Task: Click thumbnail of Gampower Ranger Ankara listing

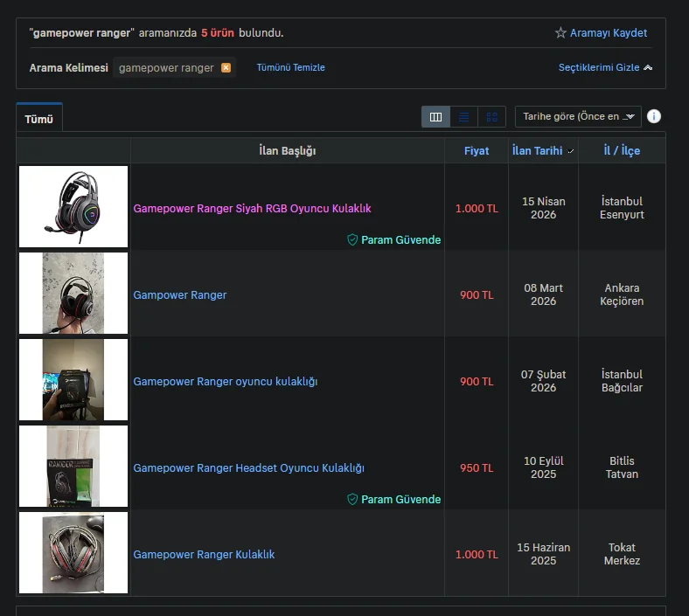Action: [x=73, y=293]
